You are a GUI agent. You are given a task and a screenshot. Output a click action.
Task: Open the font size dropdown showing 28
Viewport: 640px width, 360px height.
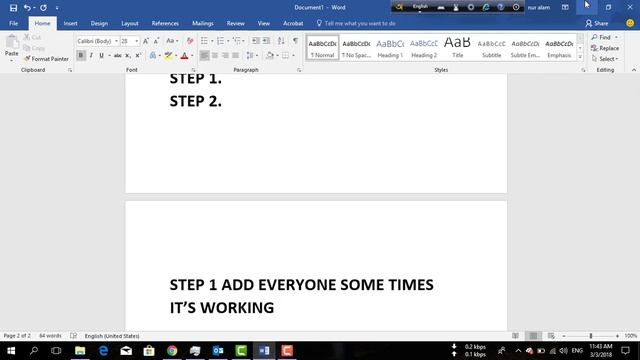137,41
